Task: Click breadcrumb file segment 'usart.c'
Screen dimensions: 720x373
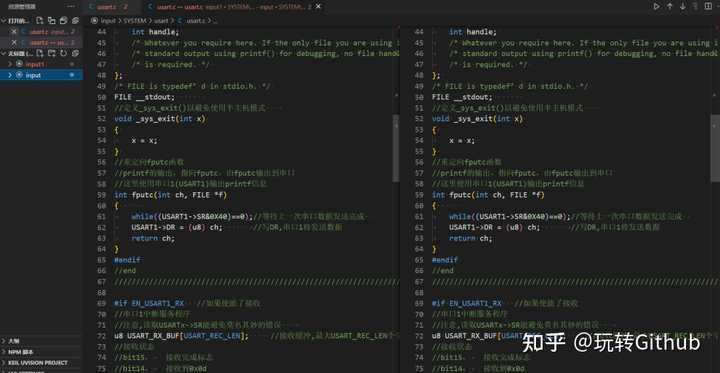Action: 196,21
